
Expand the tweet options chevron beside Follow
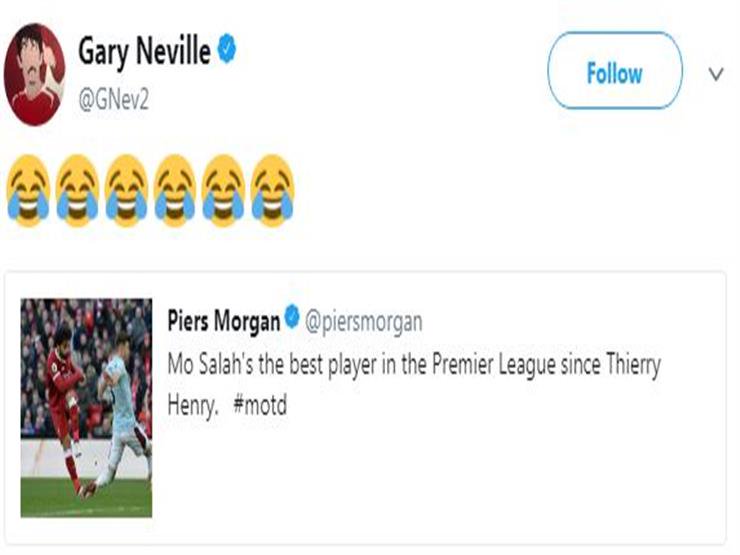coord(715,74)
